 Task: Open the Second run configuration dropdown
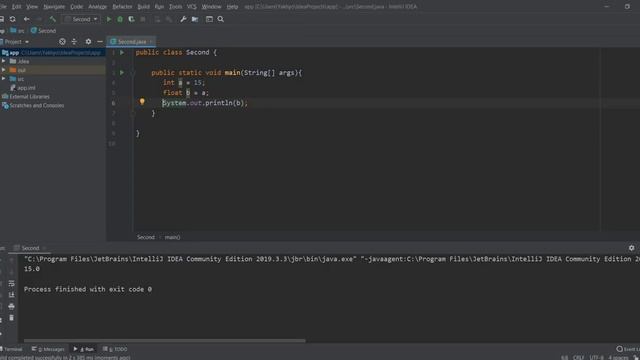pyautogui.click(x=81, y=19)
